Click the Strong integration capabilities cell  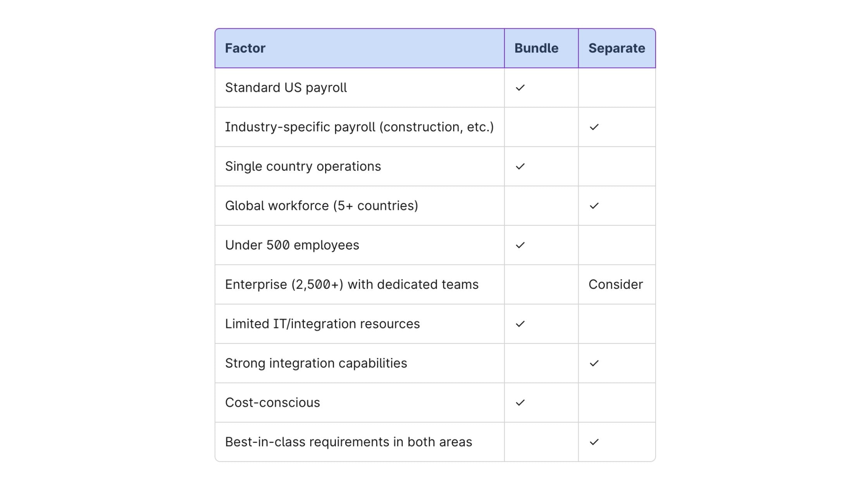click(x=360, y=363)
